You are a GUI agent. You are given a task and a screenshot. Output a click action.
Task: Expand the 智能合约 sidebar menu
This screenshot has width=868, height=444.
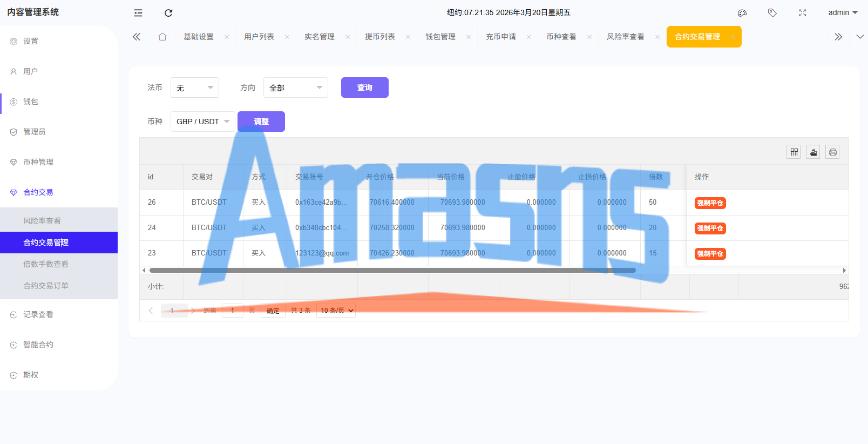coord(59,345)
